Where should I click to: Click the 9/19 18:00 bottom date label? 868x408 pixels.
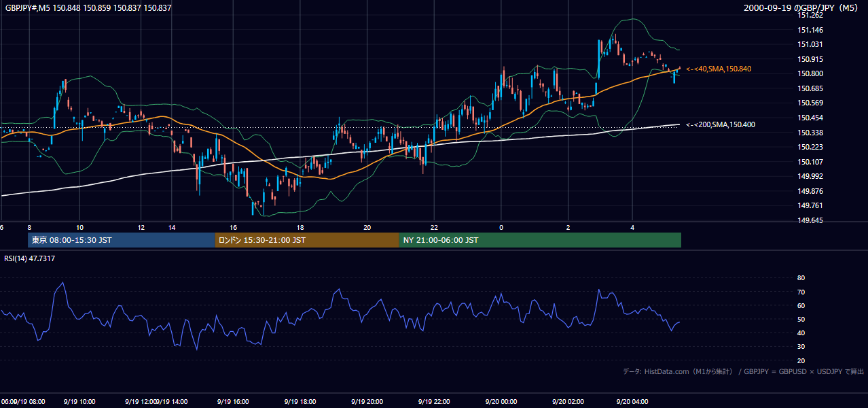coord(300,402)
